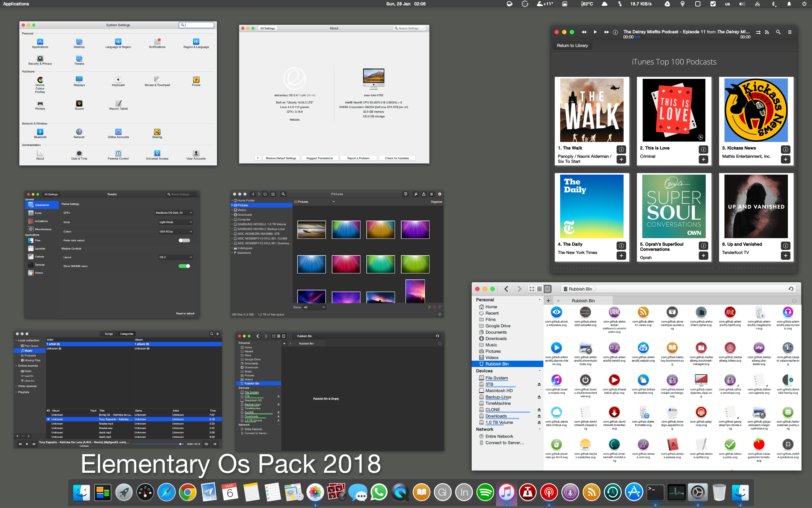Toggle Show GNOME menu switch
812x508 pixels.
click(x=184, y=266)
